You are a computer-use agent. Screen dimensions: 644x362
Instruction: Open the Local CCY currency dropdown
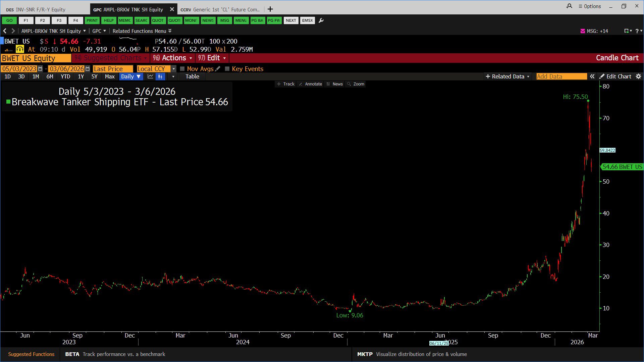tap(173, 69)
